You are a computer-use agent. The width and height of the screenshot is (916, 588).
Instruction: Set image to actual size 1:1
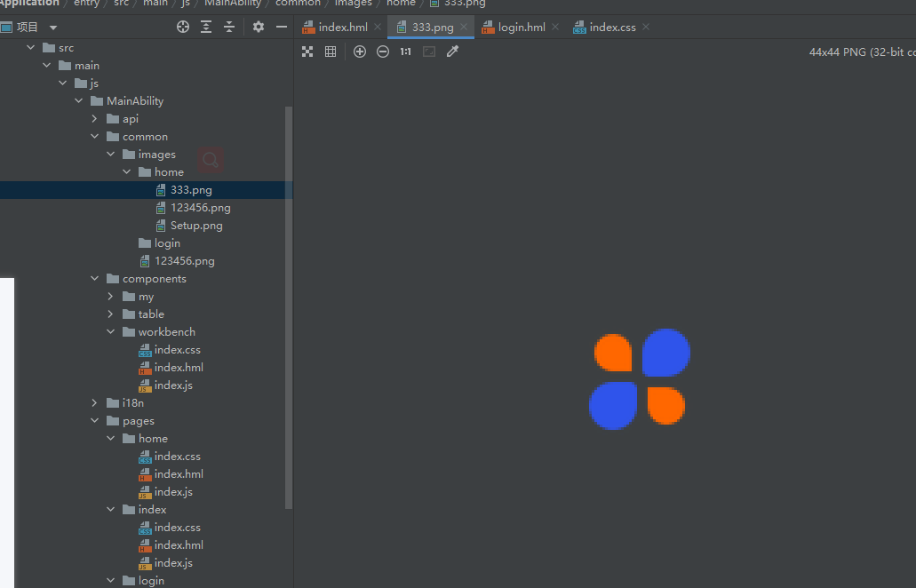click(405, 52)
